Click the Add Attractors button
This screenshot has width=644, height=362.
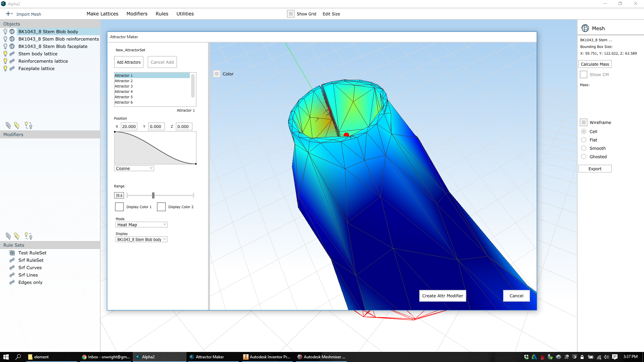coord(129,62)
